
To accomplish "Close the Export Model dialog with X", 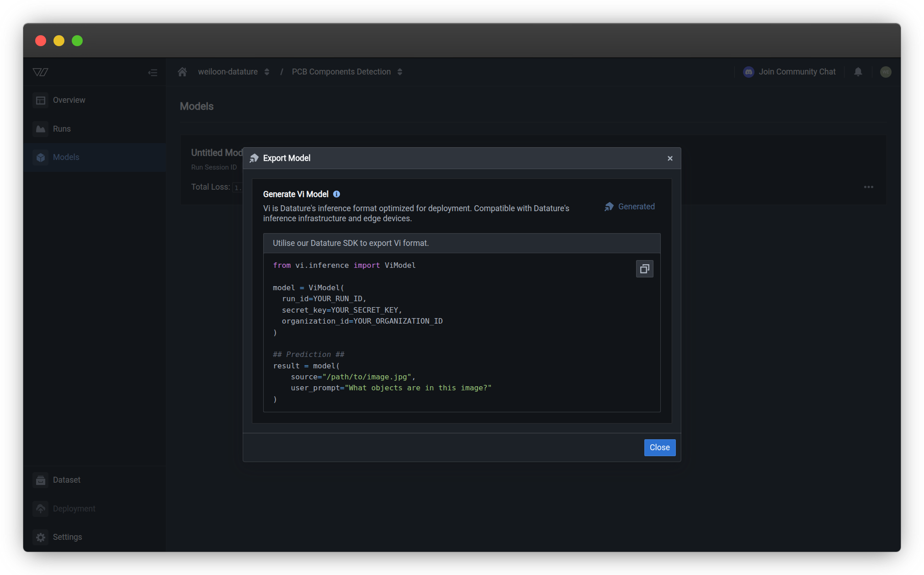I will [x=670, y=158].
